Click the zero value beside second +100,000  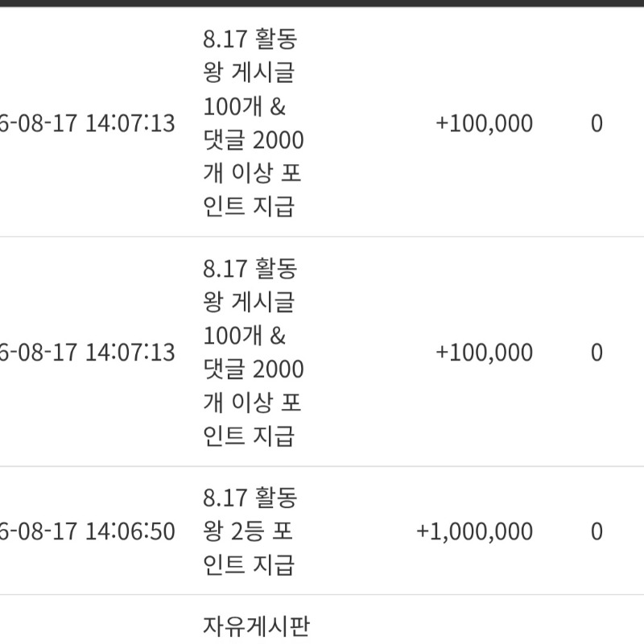tap(597, 353)
